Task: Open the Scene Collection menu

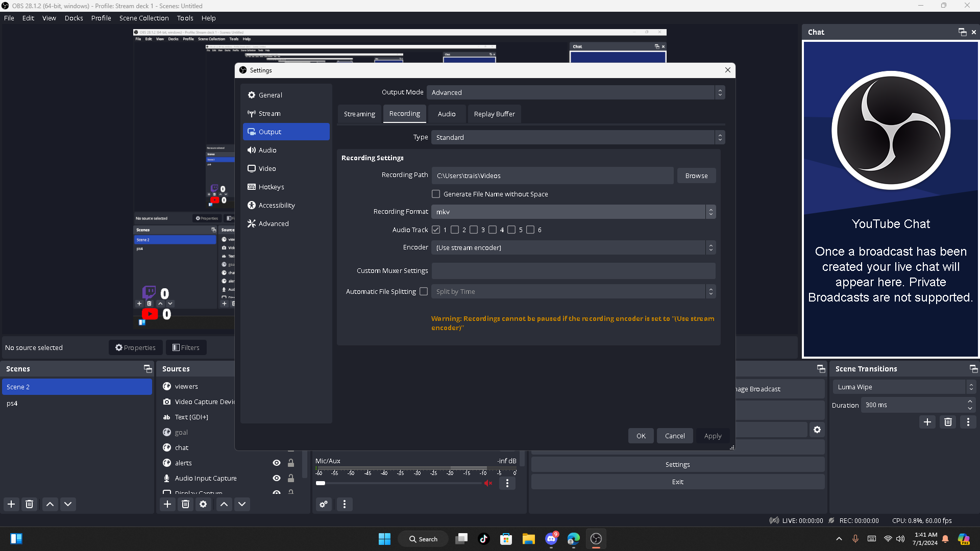Action: pos(144,18)
